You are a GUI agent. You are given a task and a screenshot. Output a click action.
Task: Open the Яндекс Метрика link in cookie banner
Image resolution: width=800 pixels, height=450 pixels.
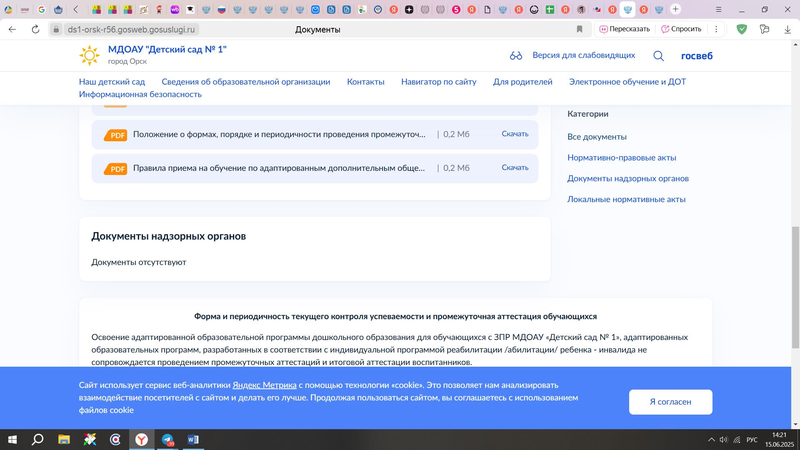pos(264,385)
